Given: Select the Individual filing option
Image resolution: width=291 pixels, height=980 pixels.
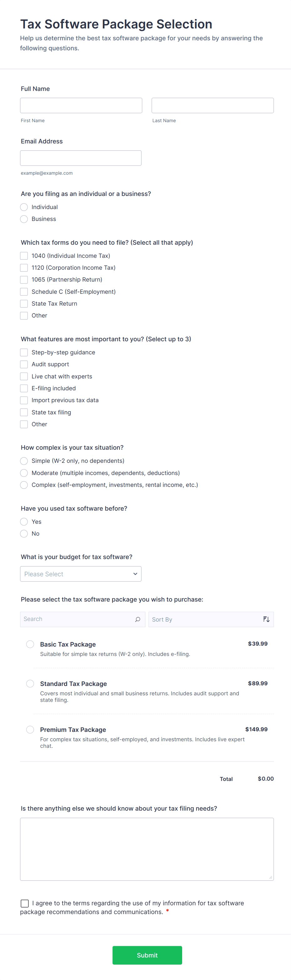Looking at the screenshot, I should point(24,207).
